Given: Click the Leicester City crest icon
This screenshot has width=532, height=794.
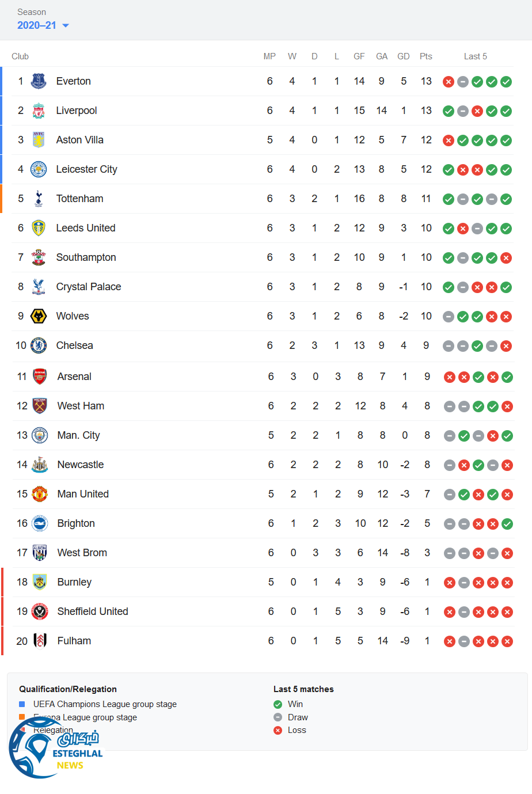Looking at the screenshot, I should pos(39,169).
